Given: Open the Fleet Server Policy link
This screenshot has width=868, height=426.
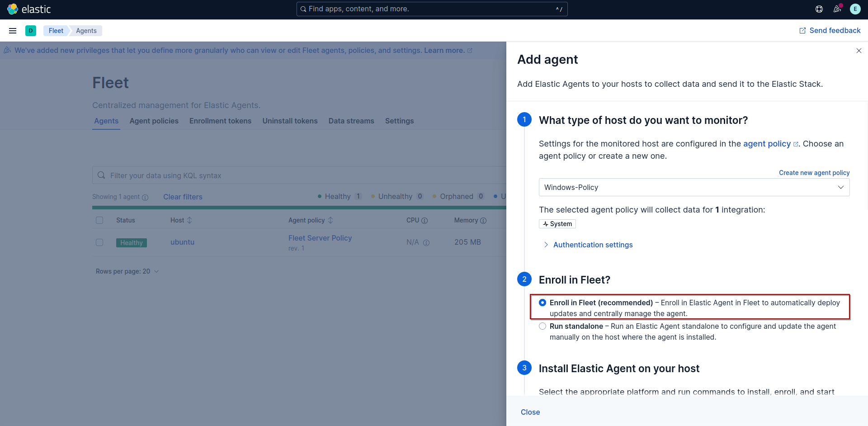Looking at the screenshot, I should (320, 238).
